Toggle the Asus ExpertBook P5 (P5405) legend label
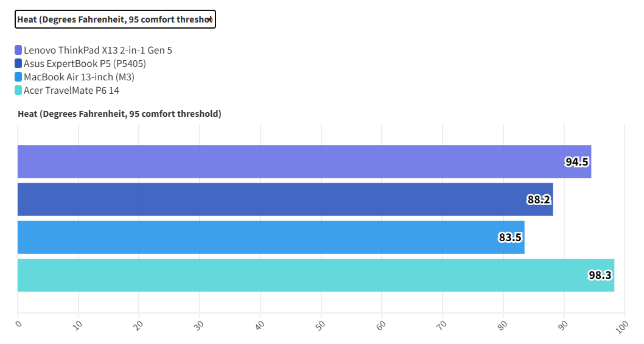This screenshot has height=344, width=644. 85,63
